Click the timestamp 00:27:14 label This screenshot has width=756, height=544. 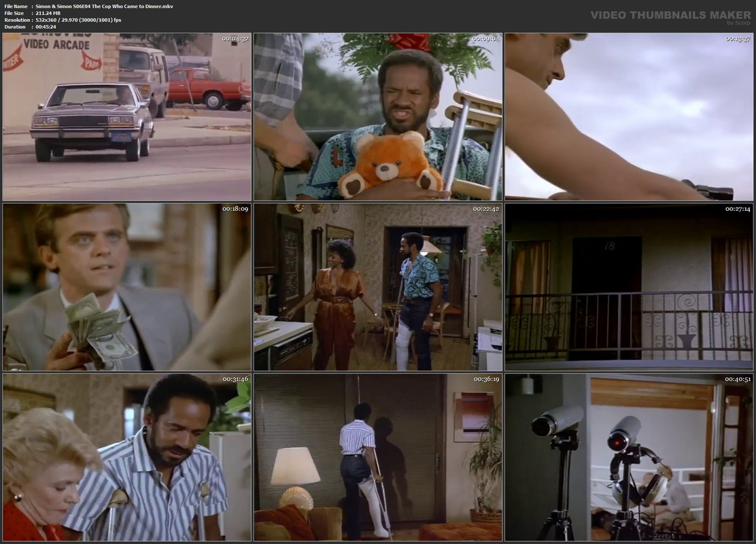738,209
